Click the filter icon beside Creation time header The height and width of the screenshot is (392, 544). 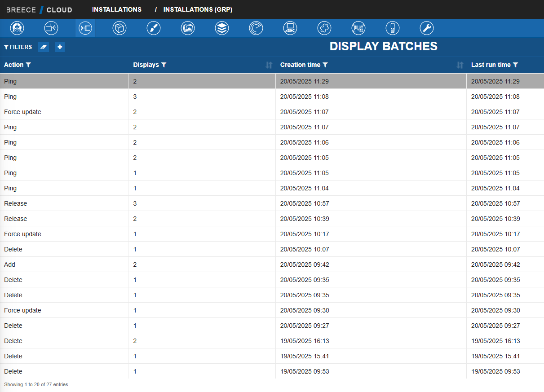point(325,65)
